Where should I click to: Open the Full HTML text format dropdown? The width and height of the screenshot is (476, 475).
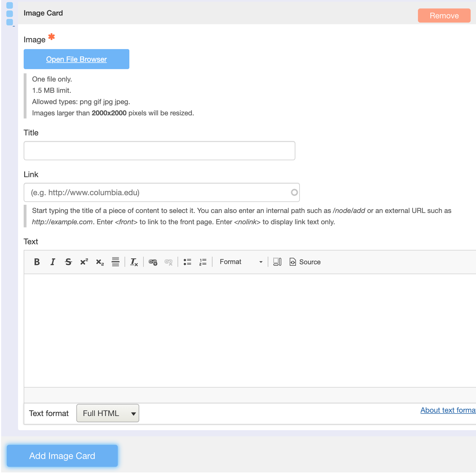click(107, 413)
